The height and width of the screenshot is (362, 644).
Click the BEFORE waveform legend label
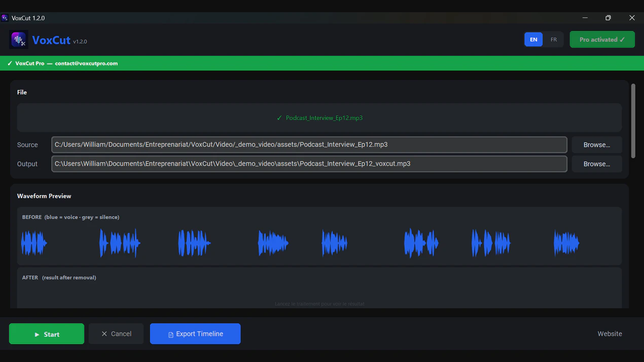pyautogui.click(x=70, y=217)
